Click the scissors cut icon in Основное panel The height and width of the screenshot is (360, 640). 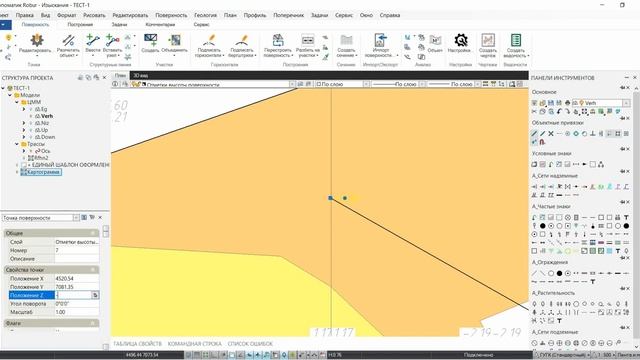534,111
